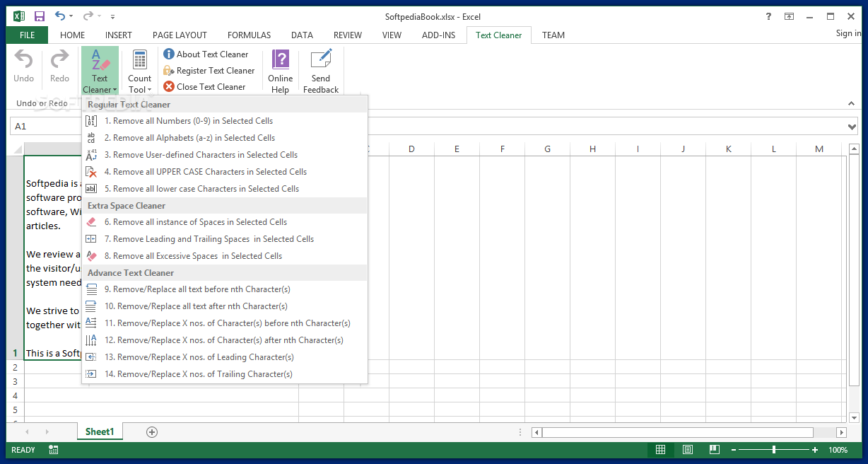Open Online Help question mark icon

point(281,59)
